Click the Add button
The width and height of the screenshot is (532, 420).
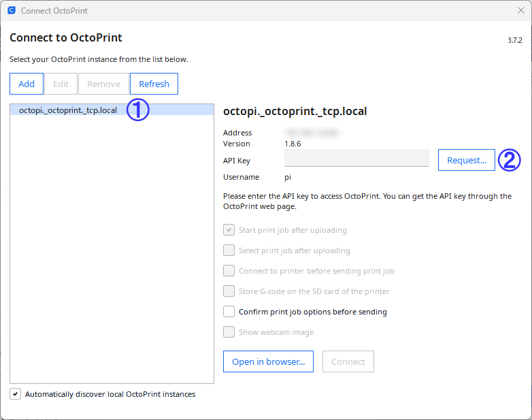pyautogui.click(x=27, y=84)
